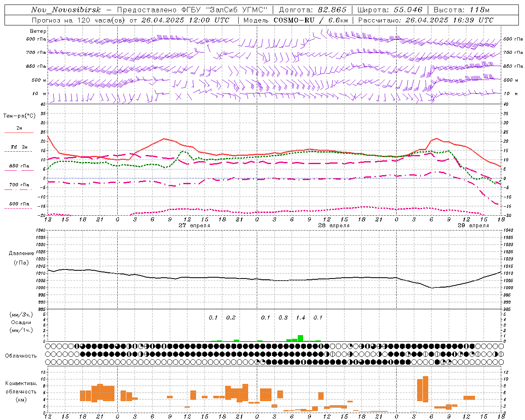Select the Прогноз на 120 часа(ов) text
The image size is (525, 420).
(x=79, y=20)
